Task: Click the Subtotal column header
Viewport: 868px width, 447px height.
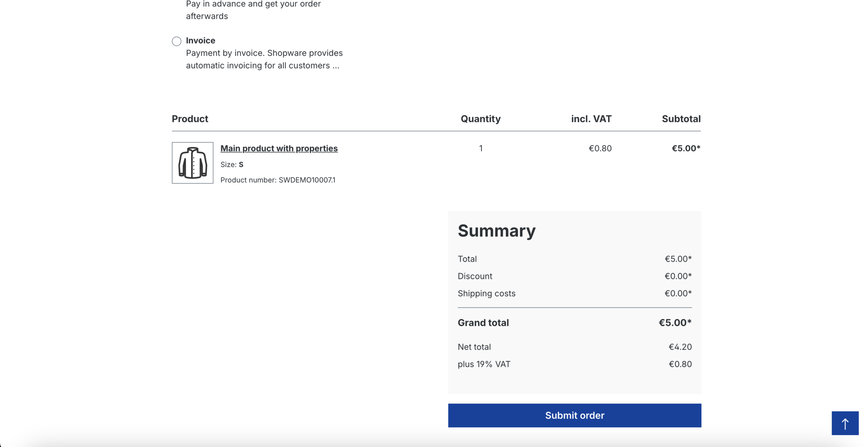Action: point(681,119)
